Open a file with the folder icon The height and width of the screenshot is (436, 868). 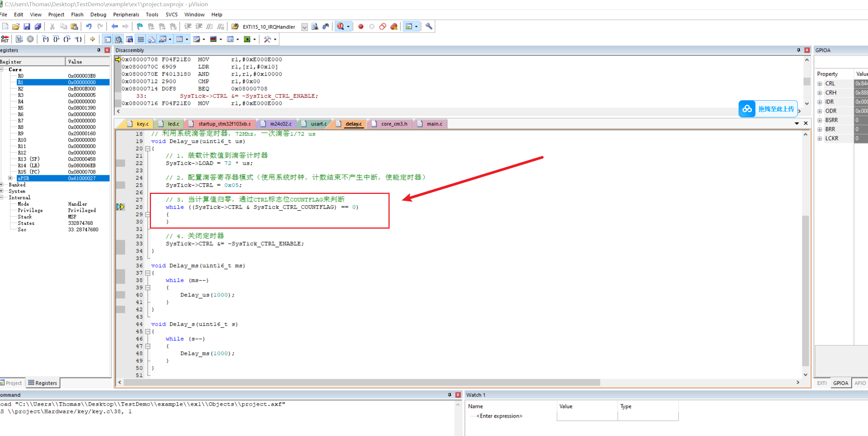pyautogui.click(x=16, y=26)
